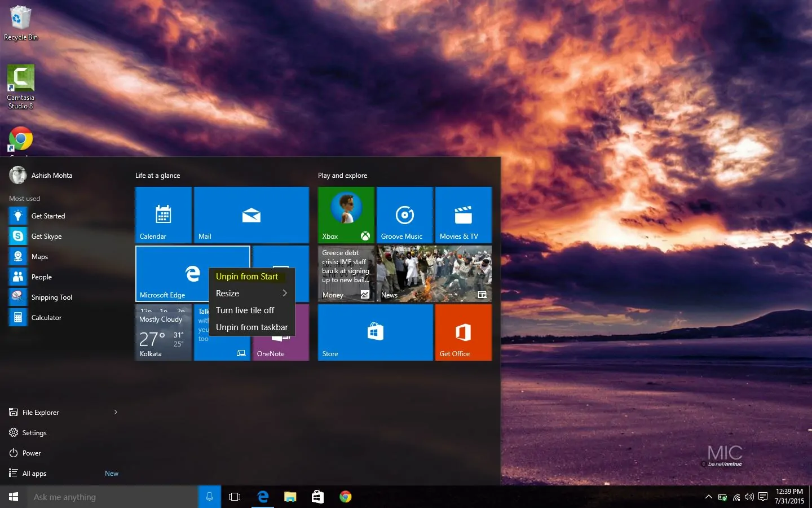Choose Unpin from taskbar

tap(251, 327)
